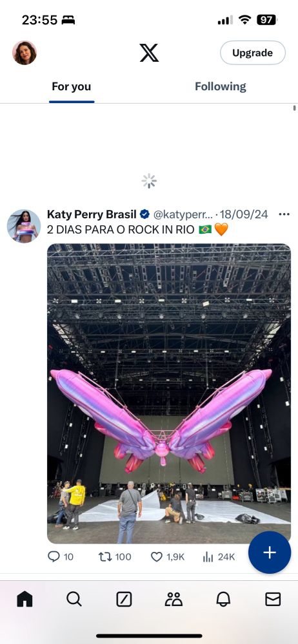Viewport: 298px width, 644px height.
Task: Open the three-dot post options menu
Action: tap(284, 214)
